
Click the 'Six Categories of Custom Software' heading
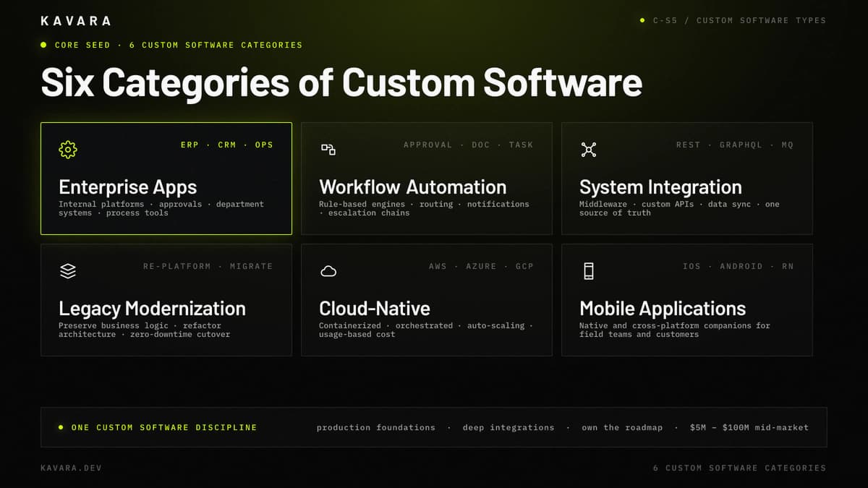coord(341,82)
